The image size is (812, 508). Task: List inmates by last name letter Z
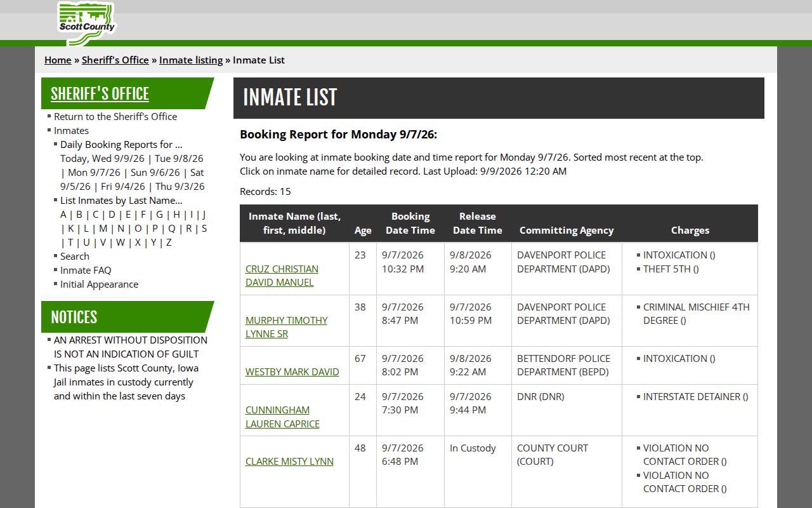point(169,242)
